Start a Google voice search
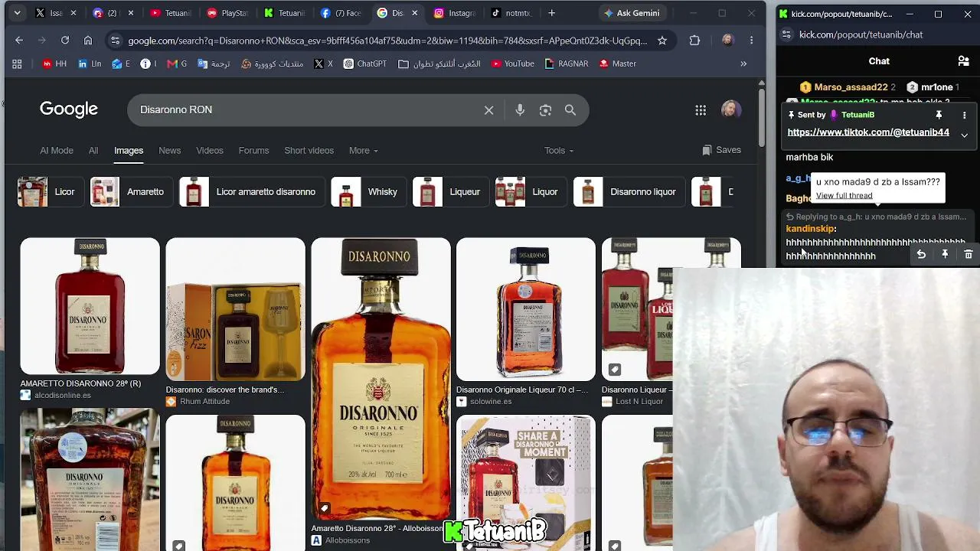Screen dimensions: 980x551 520,110
